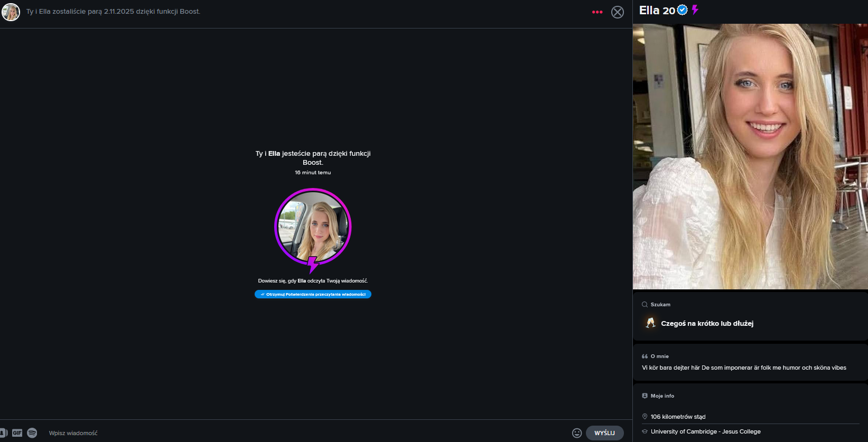Click the purple Boost bolt beside Ella's name
The height and width of the screenshot is (442, 868).
coord(695,10)
